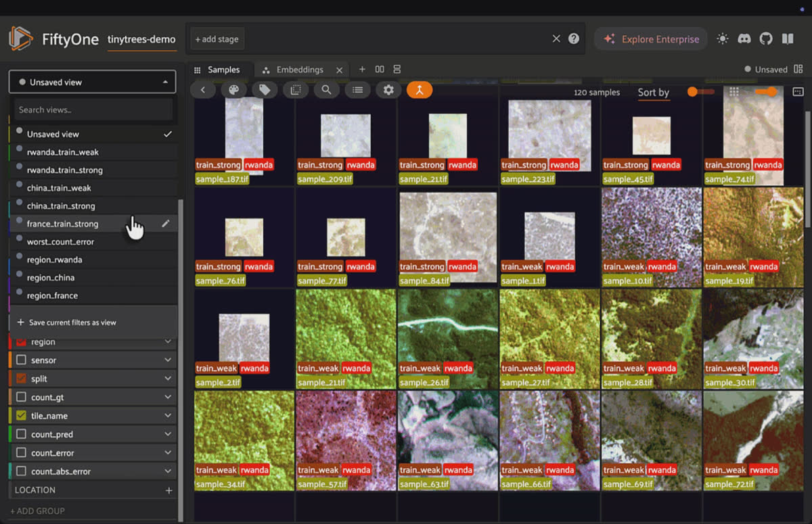Enable the sensor field checkbox
Viewport: 812px width, 524px height.
coord(21,360)
